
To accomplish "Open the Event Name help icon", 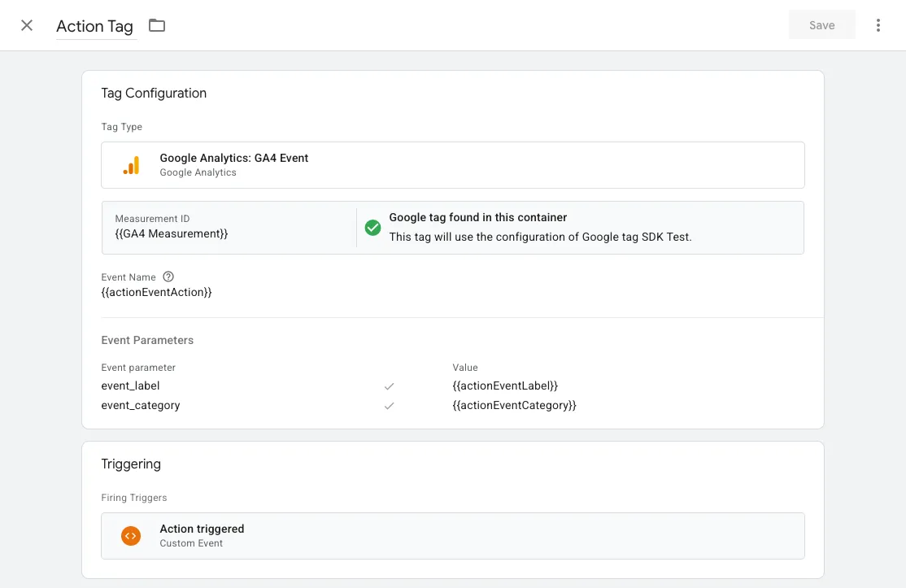I will coord(168,277).
